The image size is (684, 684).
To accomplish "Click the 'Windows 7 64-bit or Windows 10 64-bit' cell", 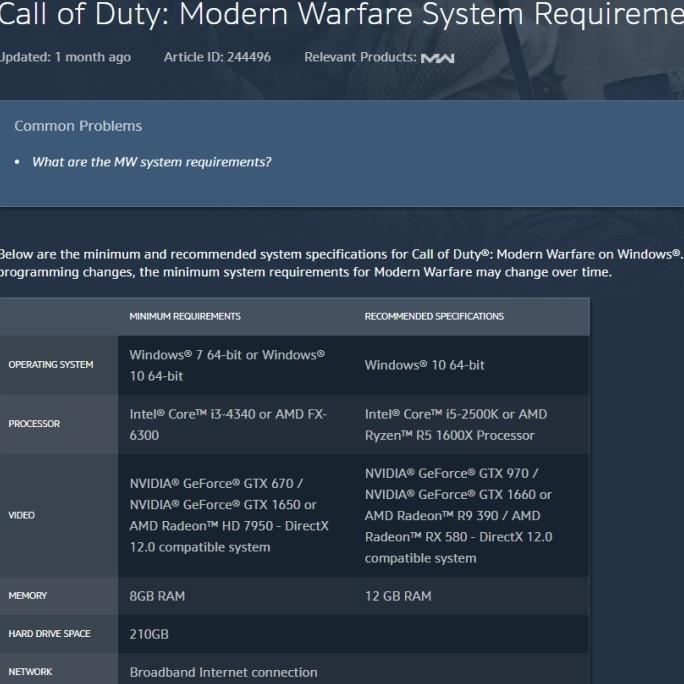I will (x=236, y=365).
